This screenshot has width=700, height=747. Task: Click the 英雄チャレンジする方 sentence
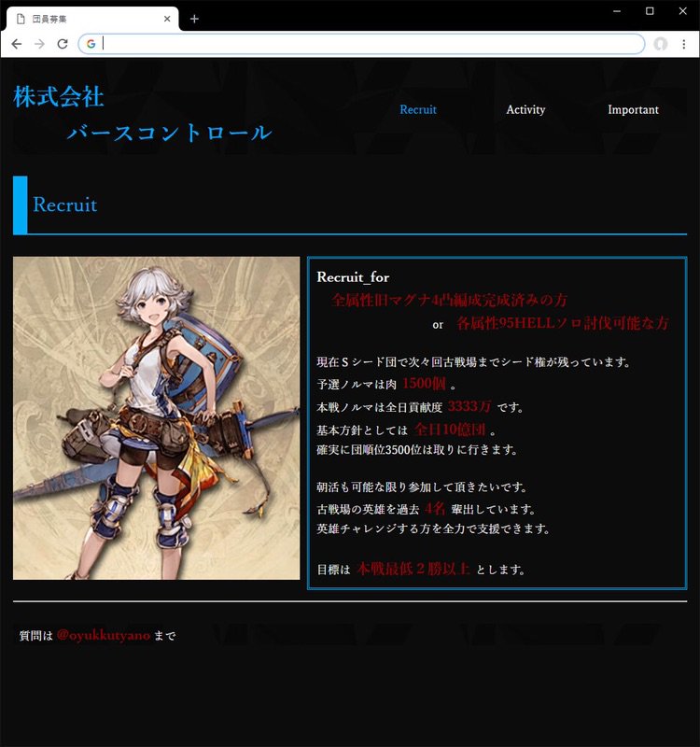tap(433, 529)
